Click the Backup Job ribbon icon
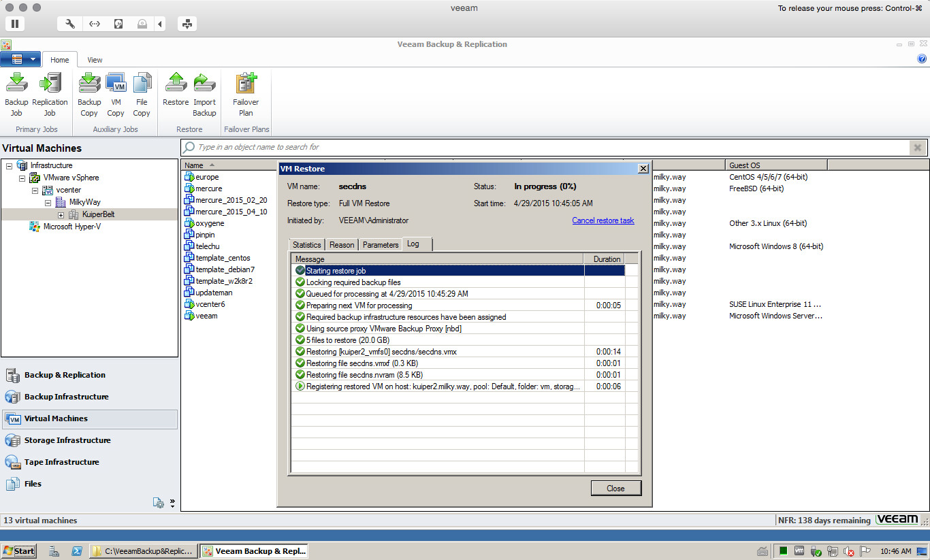The image size is (930, 560). point(16,94)
